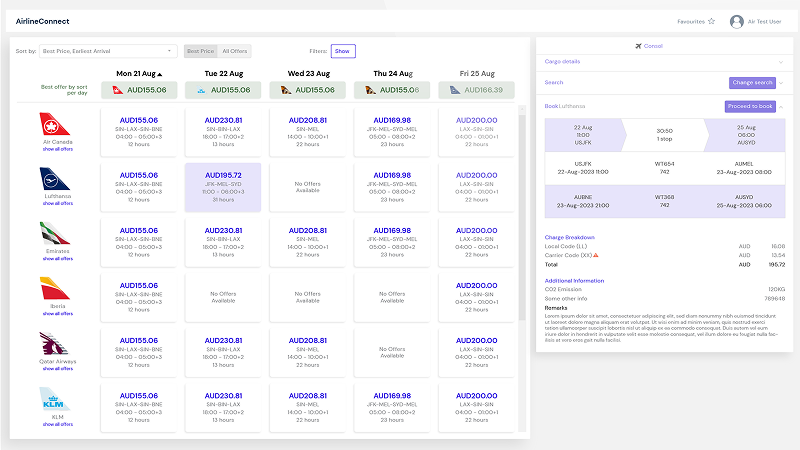The width and height of the screenshot is (800, 450).
Task: Select Wed 23 Aug best offer AUD155.06
Action: point(308,90)
